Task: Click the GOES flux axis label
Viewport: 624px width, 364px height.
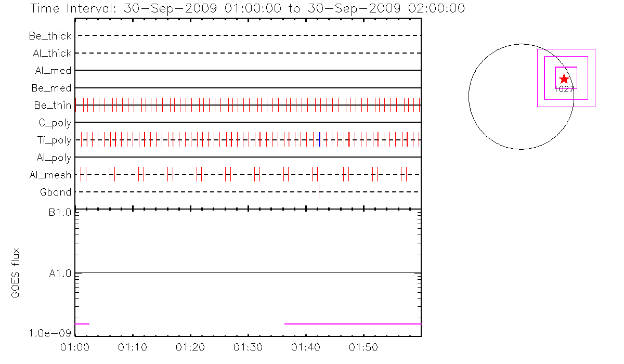Action: pos(16,273)
